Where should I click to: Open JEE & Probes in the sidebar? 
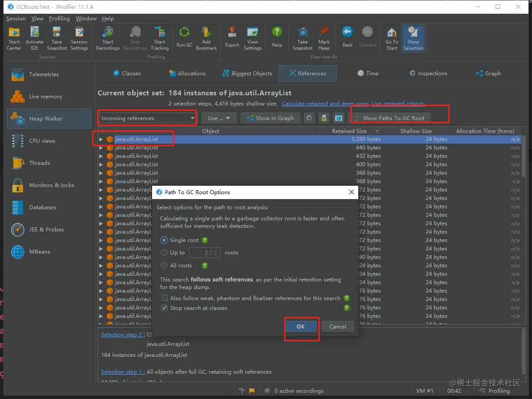click(x=49, y=230)
